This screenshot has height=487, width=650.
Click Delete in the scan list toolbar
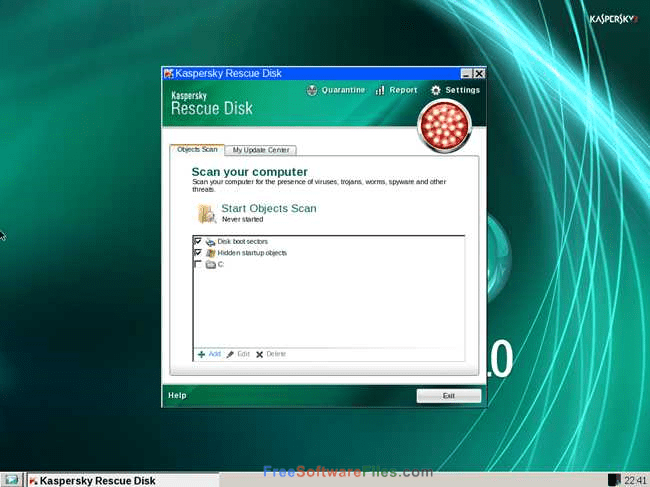(x=271, y=354)
